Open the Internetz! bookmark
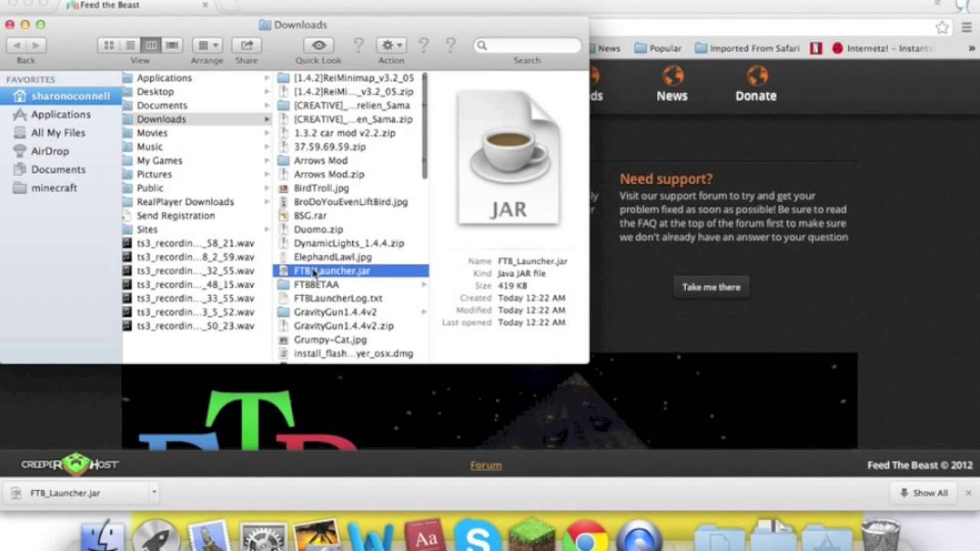The width and height of the screenshot is (980, 551). click(882, 48)
